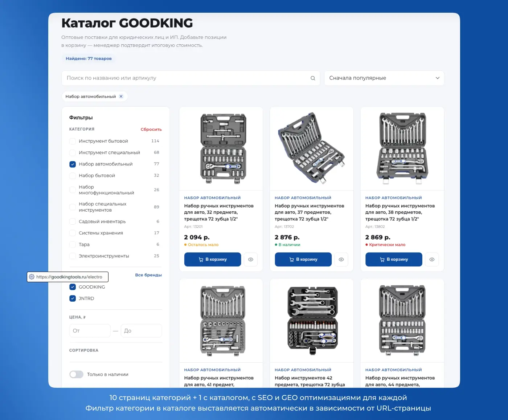The height and width of the screenshot is (420, 508).
Task: Add the 2 094 р. set to cart
Action: 213,260
